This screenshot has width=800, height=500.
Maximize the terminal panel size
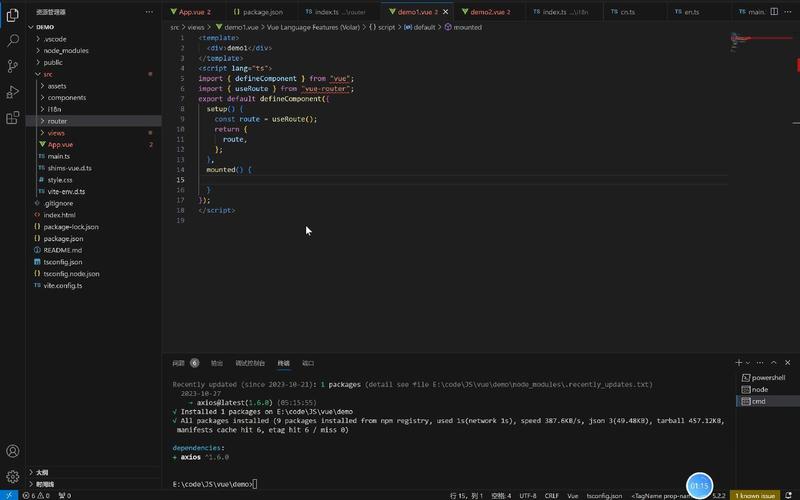coord(773,362)
